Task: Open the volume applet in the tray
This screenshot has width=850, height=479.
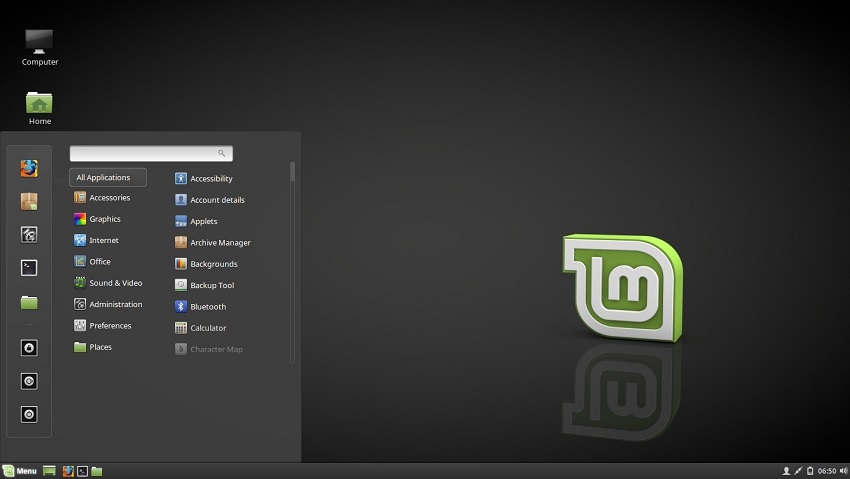Action: (x=842, y=471)
